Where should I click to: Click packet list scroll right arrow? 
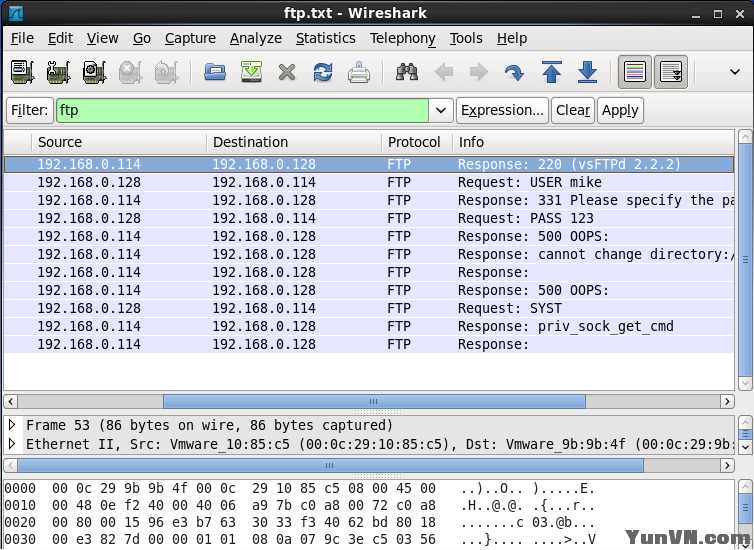(x=727, y=401)
